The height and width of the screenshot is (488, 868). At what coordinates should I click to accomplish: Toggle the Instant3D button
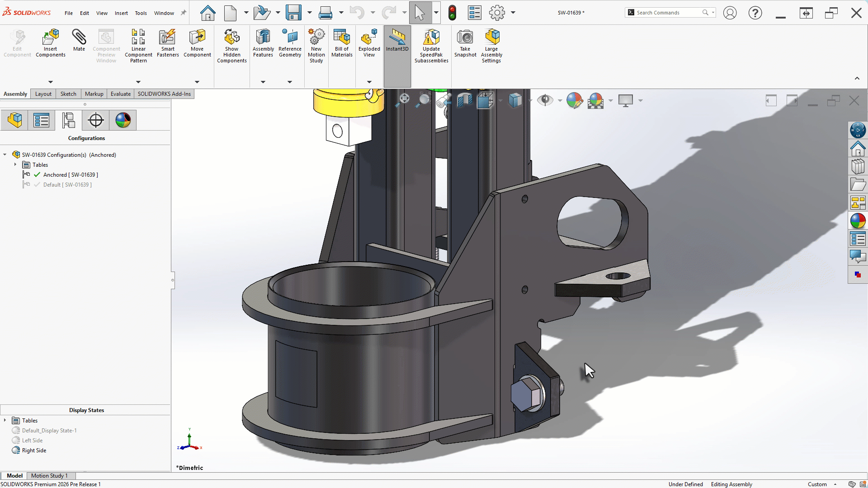pos(397,41)
